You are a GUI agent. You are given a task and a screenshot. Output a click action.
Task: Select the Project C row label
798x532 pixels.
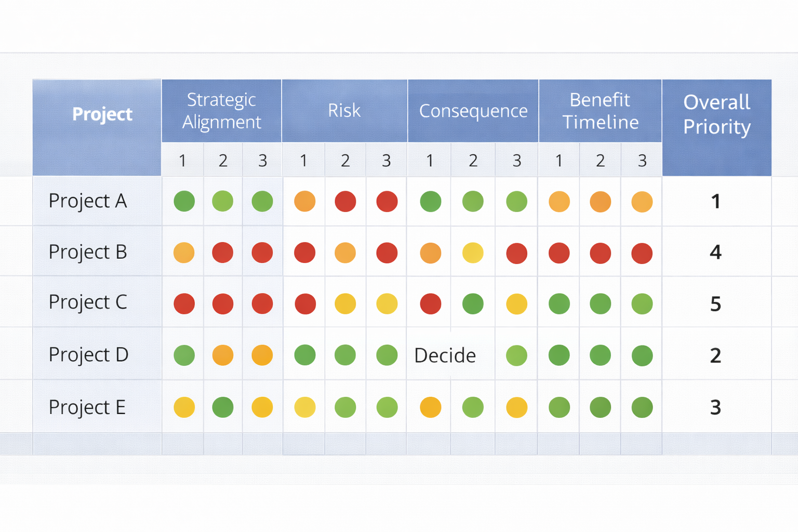(x=88, y=302)
